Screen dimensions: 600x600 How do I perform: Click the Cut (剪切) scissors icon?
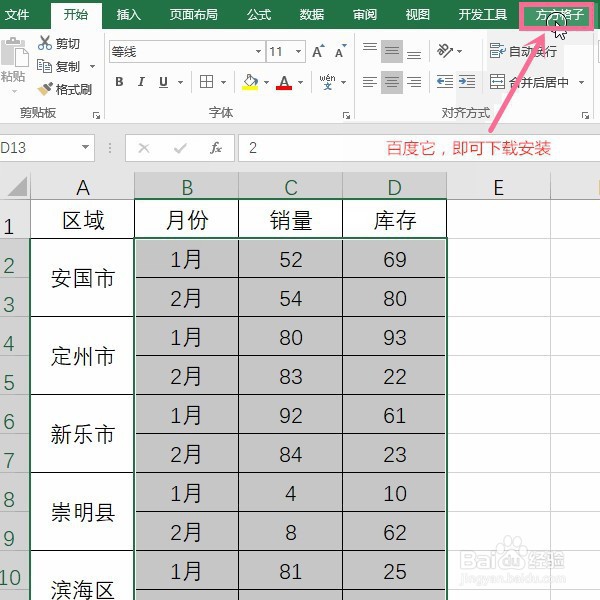(45, 43)
